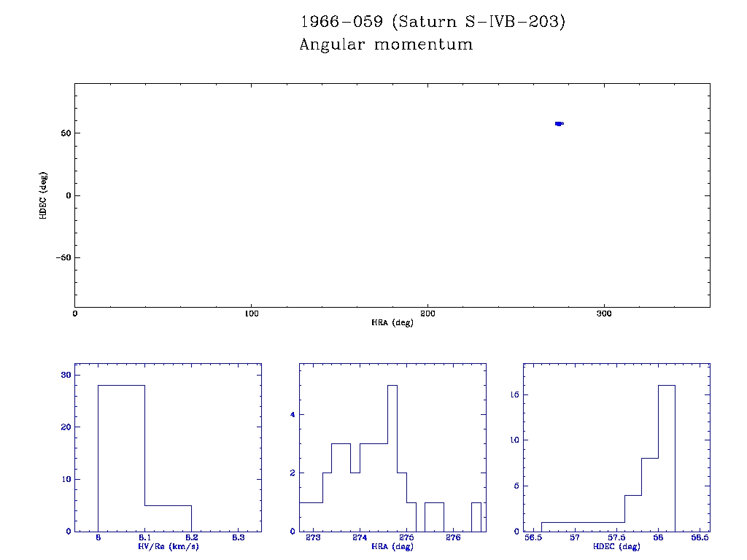Click 'HRA (deg)' label beneath the scatter plot
This screenshot has height=560, width=747.
point(392,322)
